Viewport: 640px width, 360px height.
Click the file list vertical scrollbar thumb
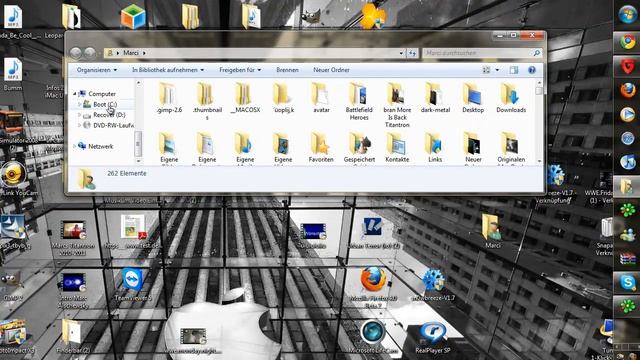539,91
